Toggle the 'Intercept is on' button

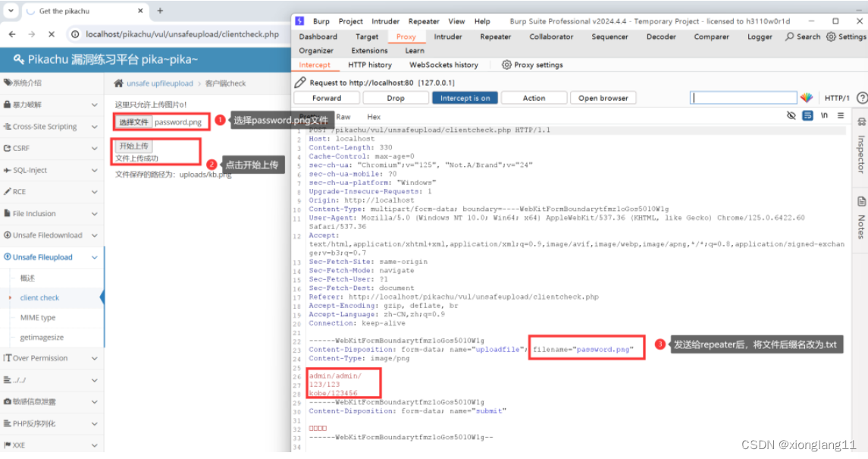tap(465, 98)
